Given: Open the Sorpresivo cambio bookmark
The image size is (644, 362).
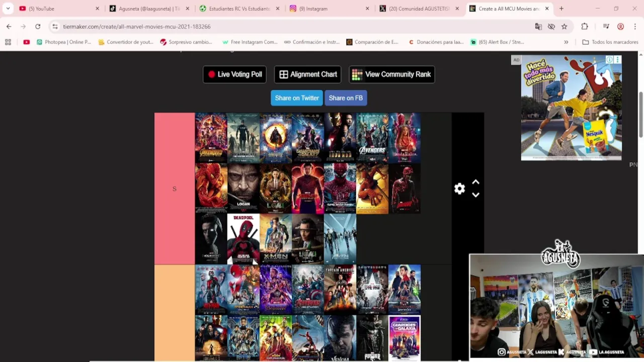Looking at the screenshot, I should point(186,42).
